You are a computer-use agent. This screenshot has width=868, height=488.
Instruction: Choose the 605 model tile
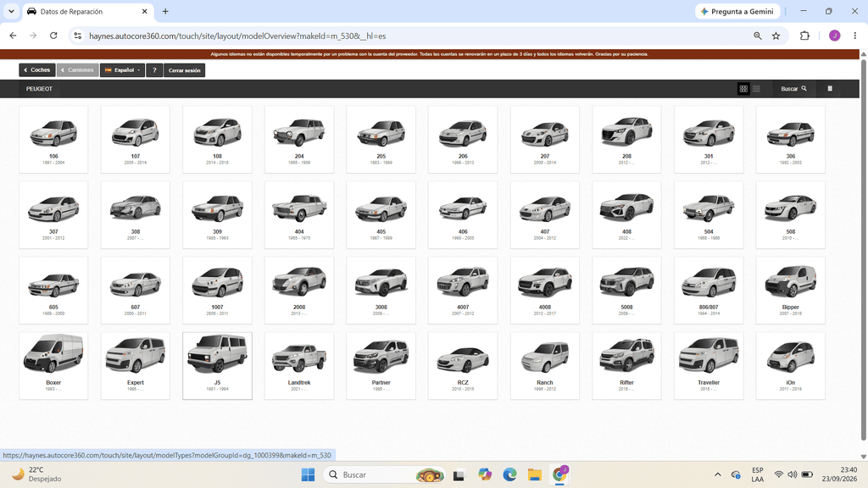pos(53,291)
